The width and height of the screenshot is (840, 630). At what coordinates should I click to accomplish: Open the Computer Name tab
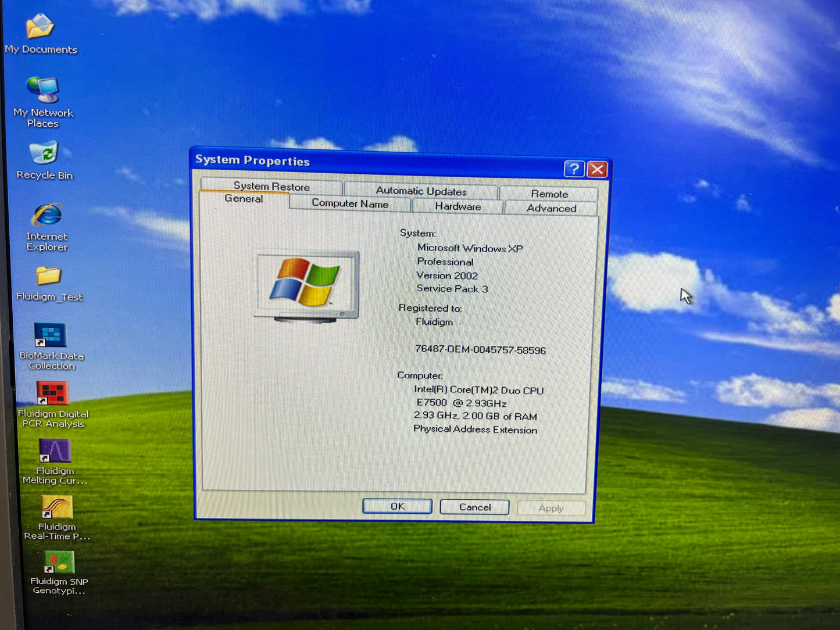pyautogui.click(x=350, y=203)
